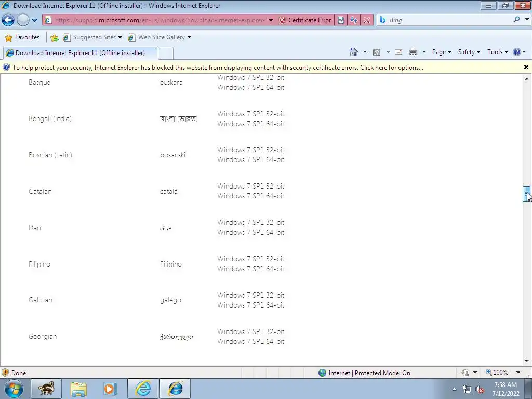Open a new blank tab
532x399 pixels.
[x=166, y=54]
